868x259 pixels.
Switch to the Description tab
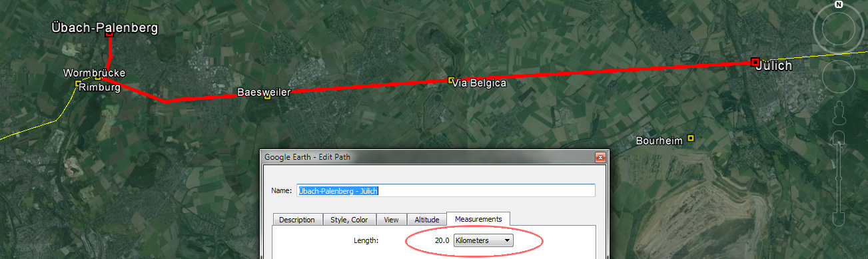coord(297,220)
